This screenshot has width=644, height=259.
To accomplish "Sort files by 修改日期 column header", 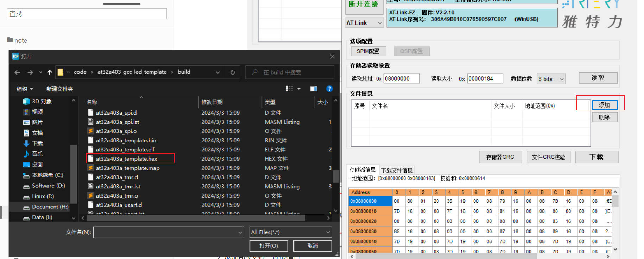I will [x=212, y=102].
